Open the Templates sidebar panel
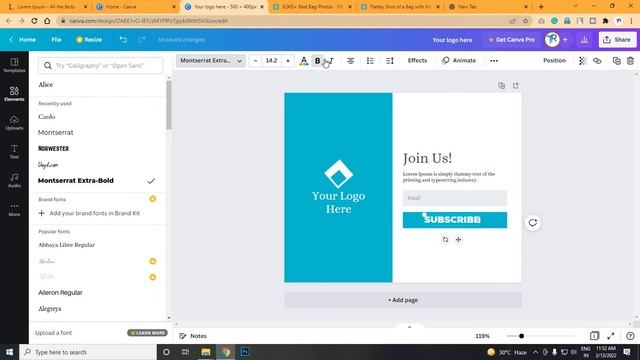 pyautogui.click(x=14, y=65)
